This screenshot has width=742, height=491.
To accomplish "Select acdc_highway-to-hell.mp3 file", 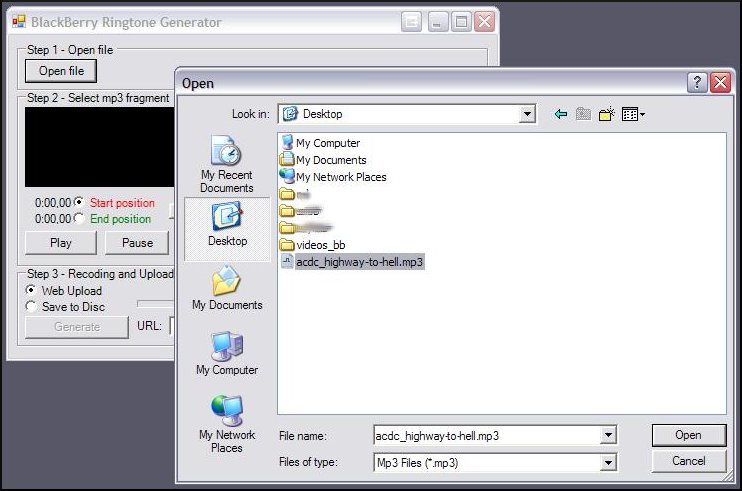I will [x=359, y=262].
